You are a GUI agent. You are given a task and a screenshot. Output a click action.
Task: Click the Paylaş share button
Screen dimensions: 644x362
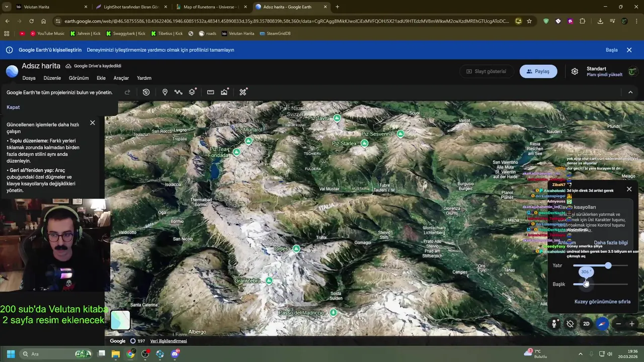[538, 71]
